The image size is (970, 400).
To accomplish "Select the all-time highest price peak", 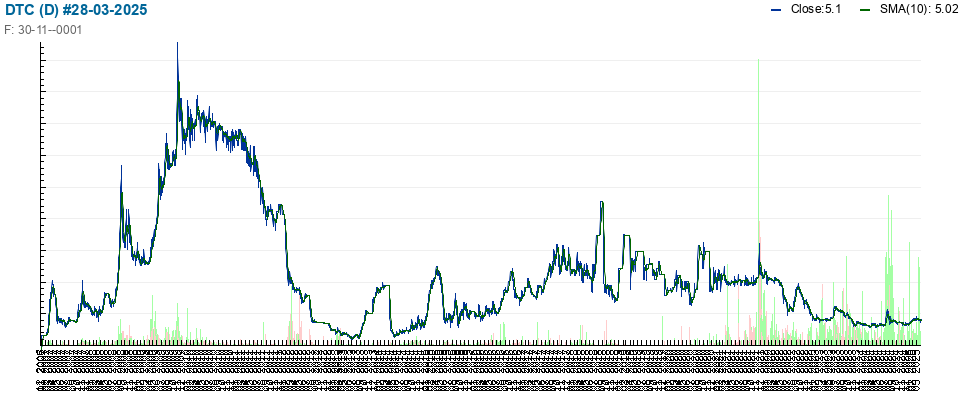I will 178,45.
